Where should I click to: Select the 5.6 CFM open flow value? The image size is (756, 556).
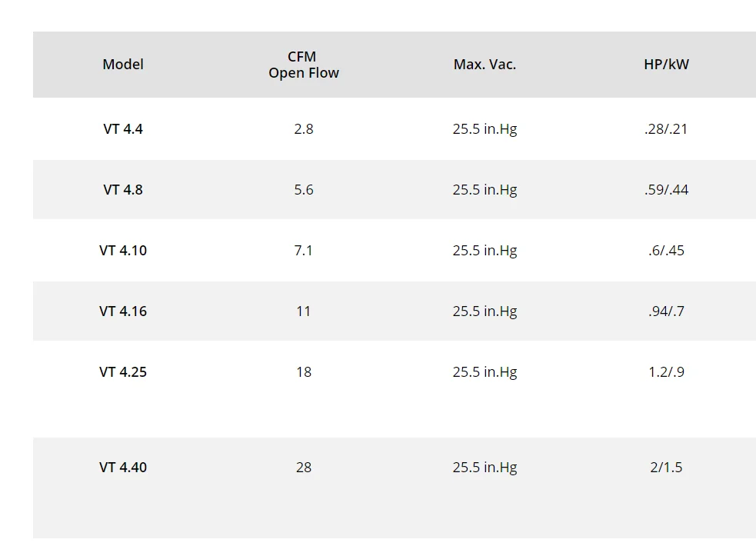click(304, 189)
